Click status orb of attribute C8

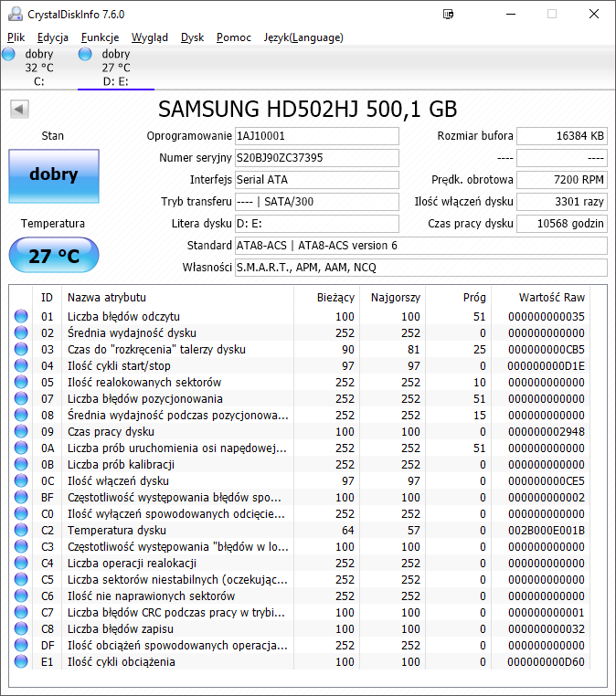click(x=21, y=628)
